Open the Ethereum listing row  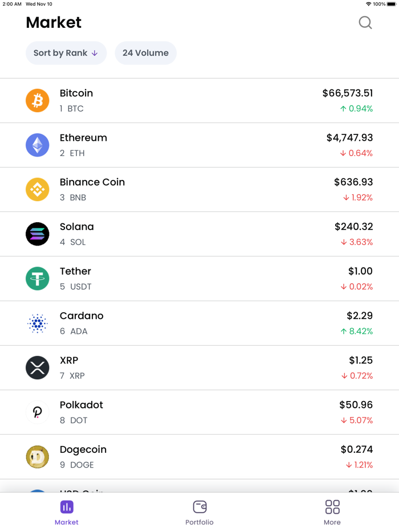(199, 145)
